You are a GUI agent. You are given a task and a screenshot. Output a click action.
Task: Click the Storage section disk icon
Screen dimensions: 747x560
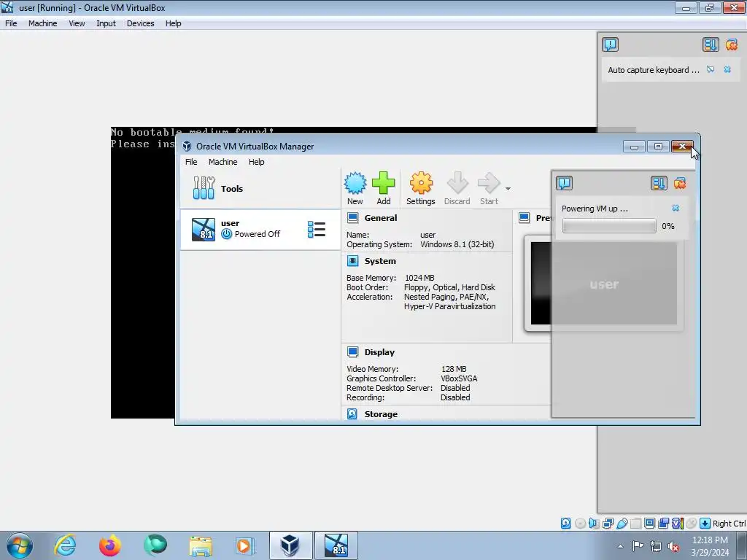pos(352,414)
